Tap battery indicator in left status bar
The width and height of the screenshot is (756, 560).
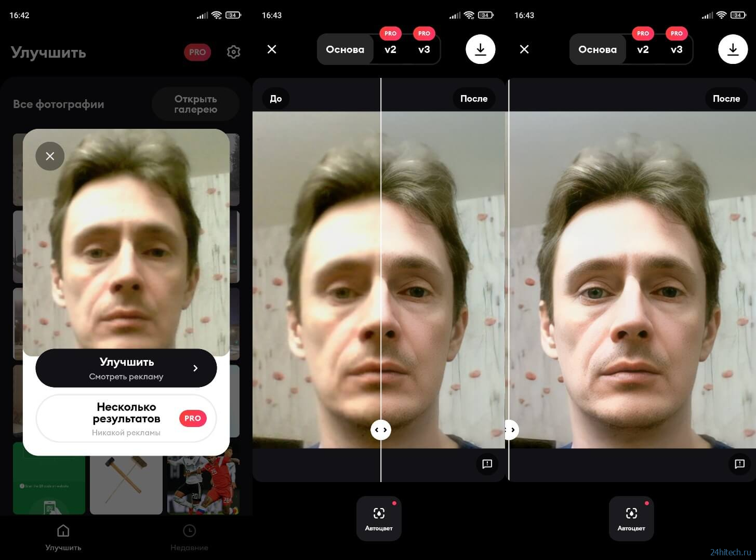[233, 15]
